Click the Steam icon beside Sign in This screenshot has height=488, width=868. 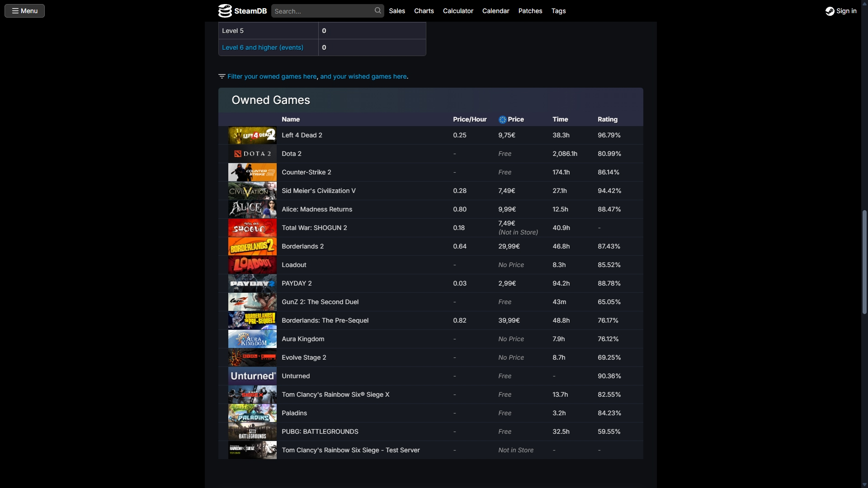pos(830,11)
